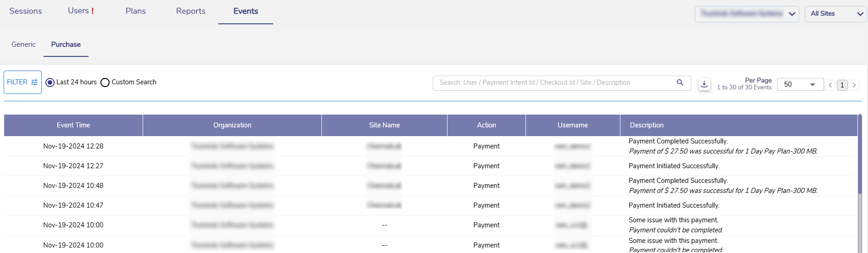Click the table vertical scrollbar
Screen dimensions: 868x253
point(860,156)
